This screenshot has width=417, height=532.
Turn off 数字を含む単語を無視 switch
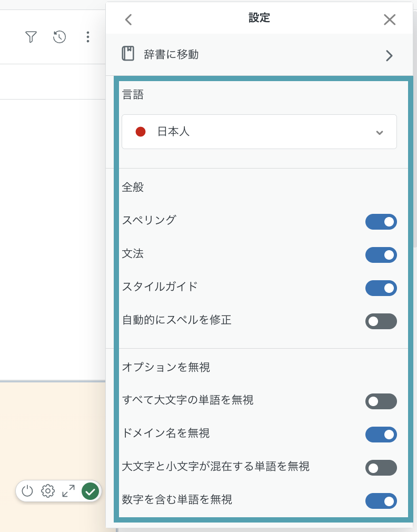pos(381,501)
